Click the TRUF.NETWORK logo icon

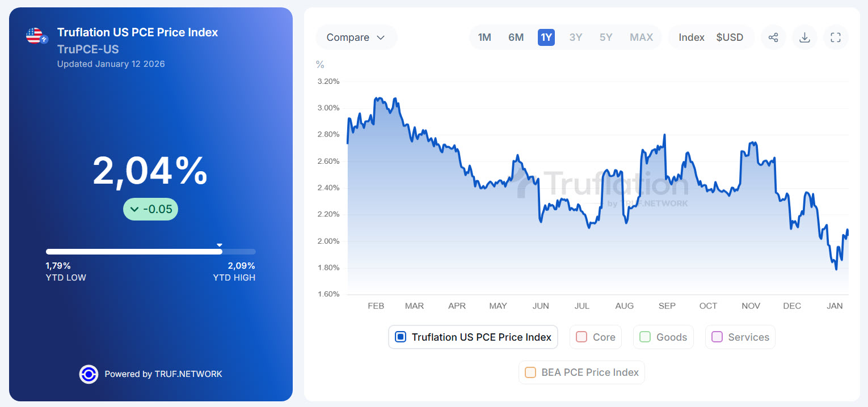(x=89, y=374)
